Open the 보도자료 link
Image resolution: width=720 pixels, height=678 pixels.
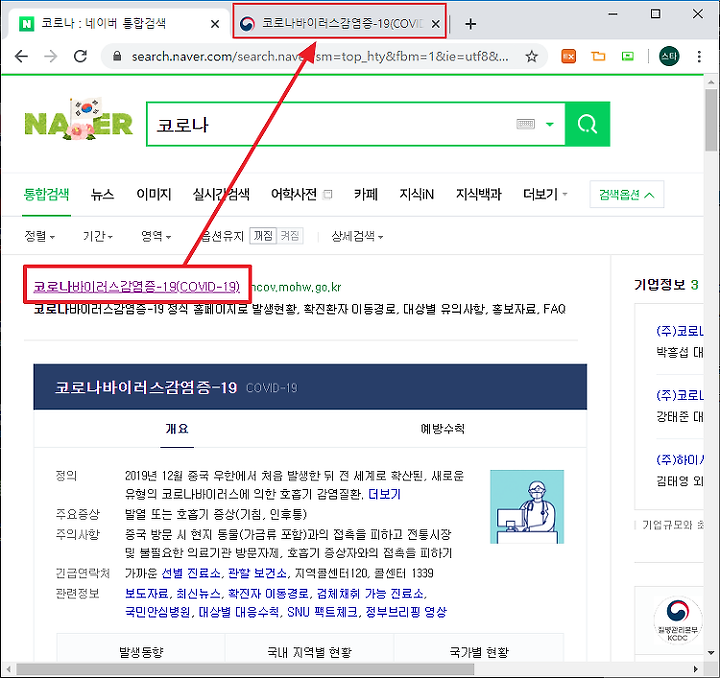(x=146, y=594)
